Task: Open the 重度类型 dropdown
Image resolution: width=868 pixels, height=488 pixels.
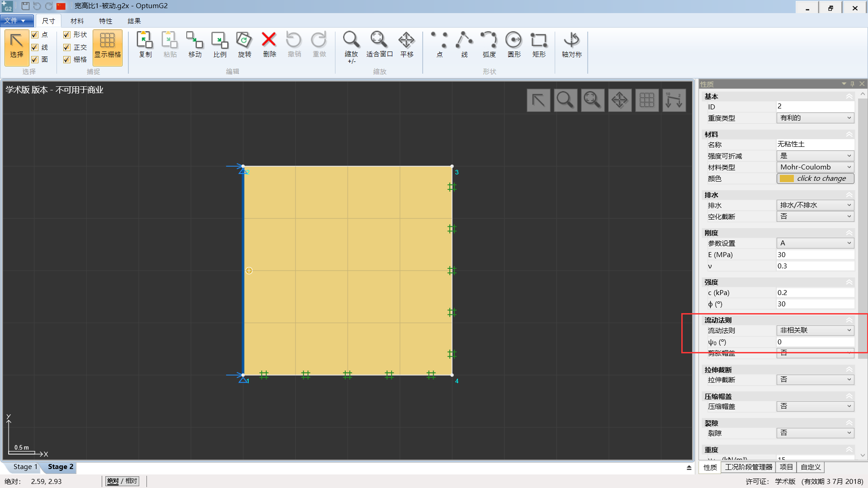Action: [815, 118]
